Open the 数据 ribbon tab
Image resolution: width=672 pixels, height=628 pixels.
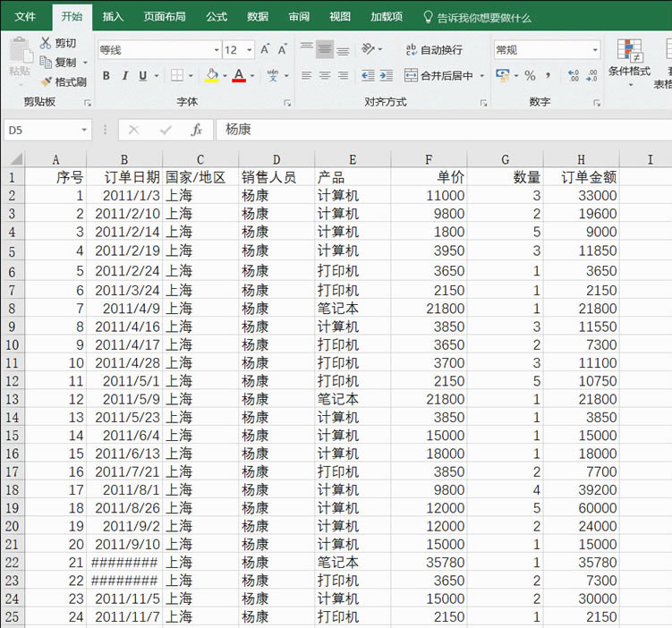(258, 17)
